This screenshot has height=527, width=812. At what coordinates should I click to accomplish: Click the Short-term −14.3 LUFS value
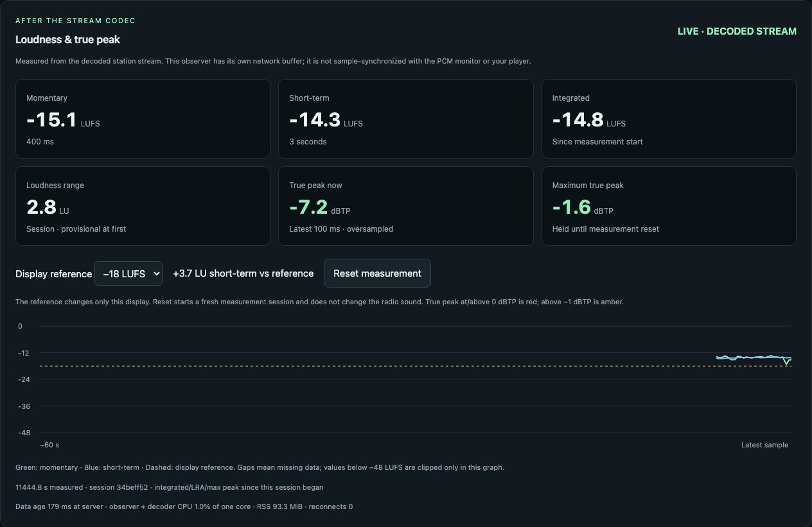coord(326,121)
